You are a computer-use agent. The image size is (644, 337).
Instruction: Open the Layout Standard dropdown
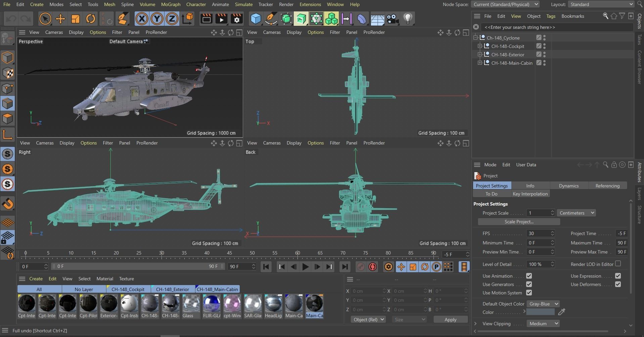(601, 4)
